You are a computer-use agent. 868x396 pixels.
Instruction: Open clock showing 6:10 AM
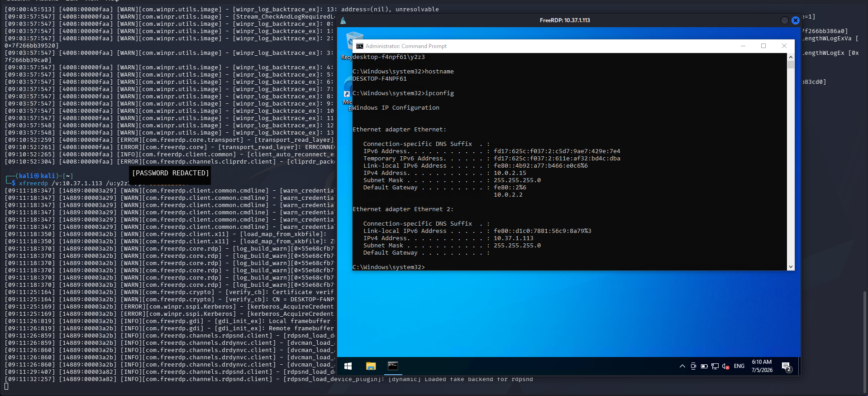[762, 366]
